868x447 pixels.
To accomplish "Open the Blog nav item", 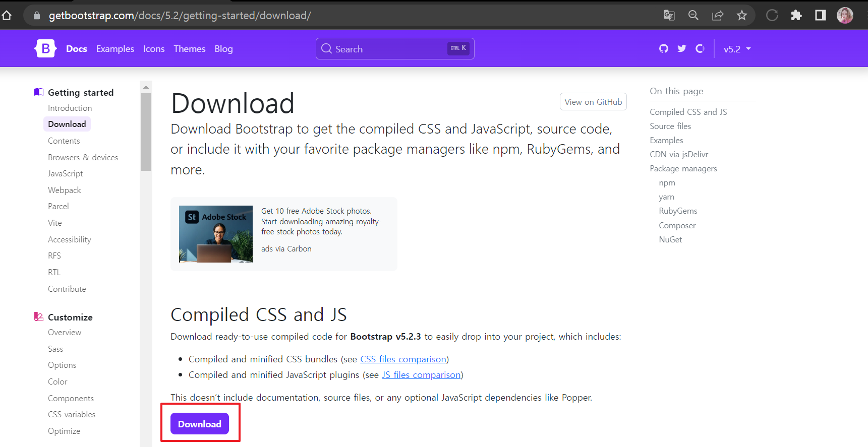I will (223, 49).
